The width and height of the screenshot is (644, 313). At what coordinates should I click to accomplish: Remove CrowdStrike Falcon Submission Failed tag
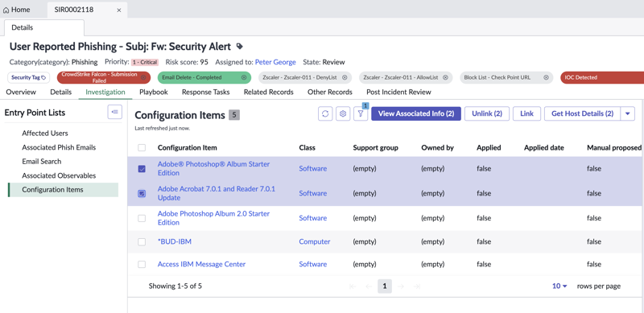coord(143,77)
